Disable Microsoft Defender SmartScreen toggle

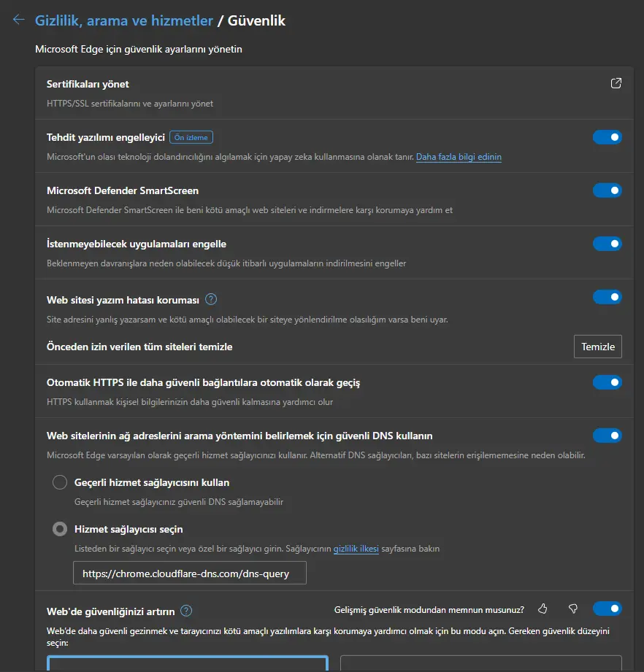click(x=607, y=190)
